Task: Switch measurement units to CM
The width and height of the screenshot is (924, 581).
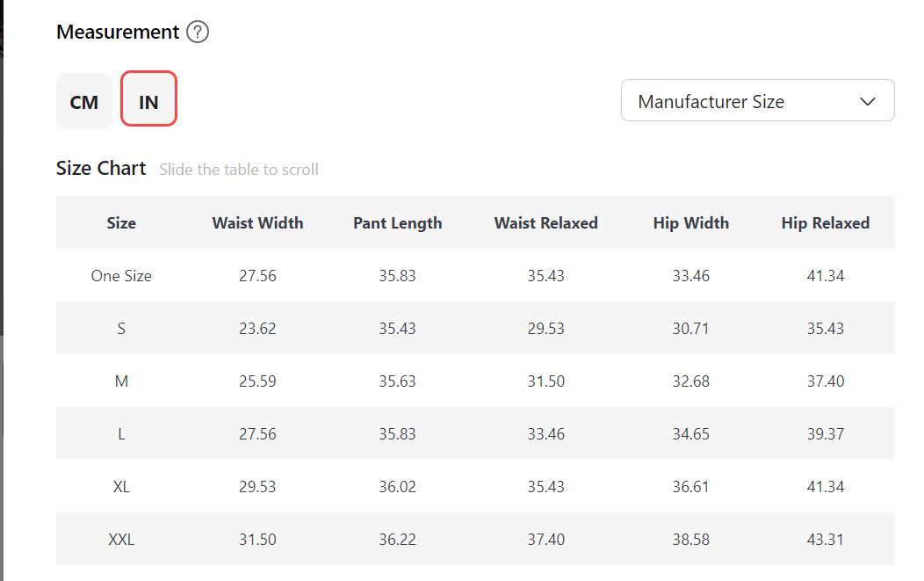Action: 84,102
